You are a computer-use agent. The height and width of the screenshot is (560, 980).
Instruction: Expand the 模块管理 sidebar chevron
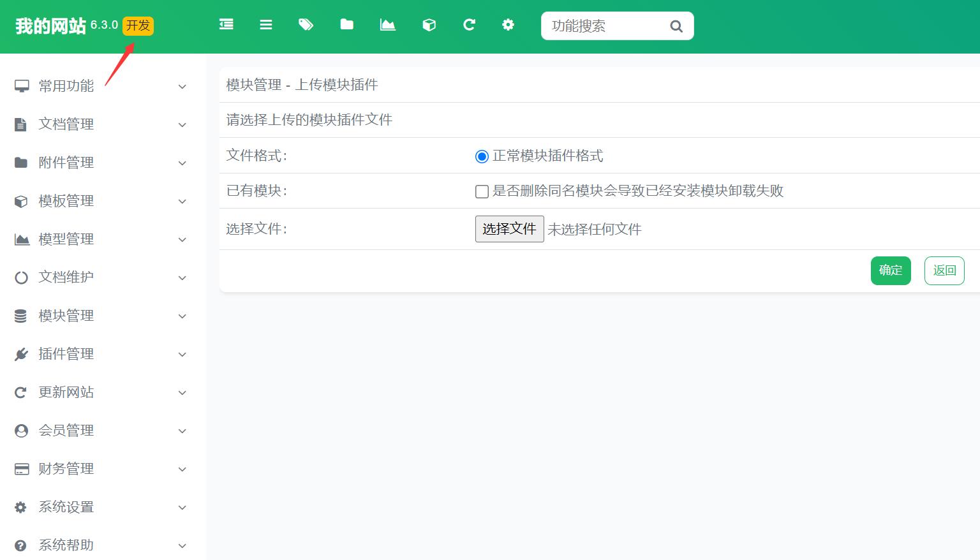coord(182,316)
